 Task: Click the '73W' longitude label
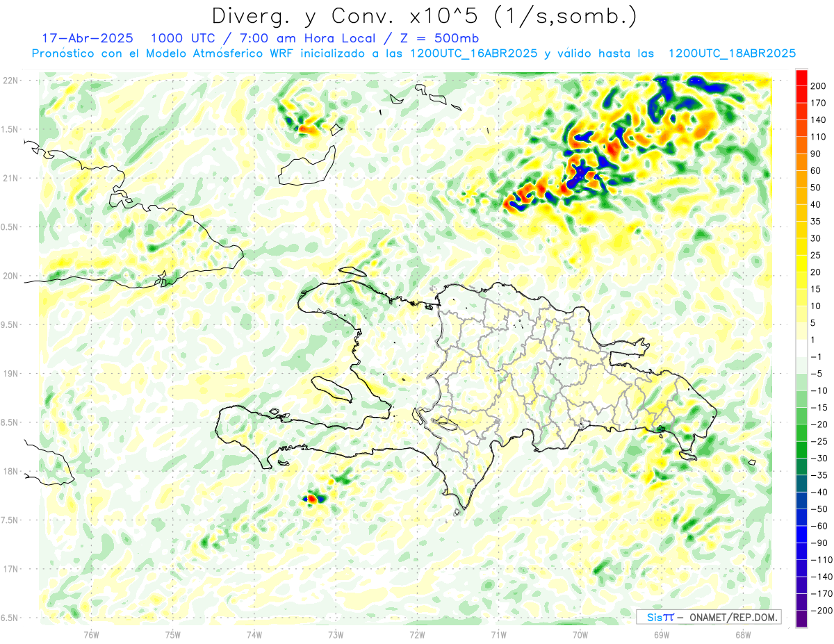point(336,635)
